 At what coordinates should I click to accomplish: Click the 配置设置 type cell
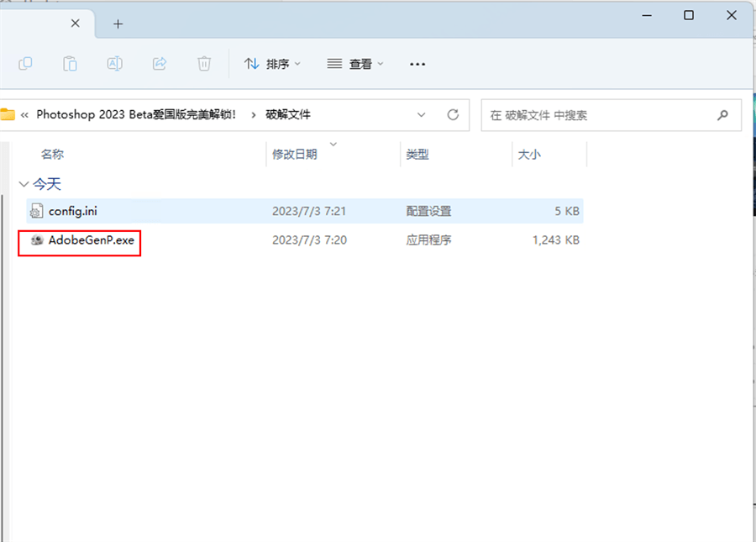(428, 211)
